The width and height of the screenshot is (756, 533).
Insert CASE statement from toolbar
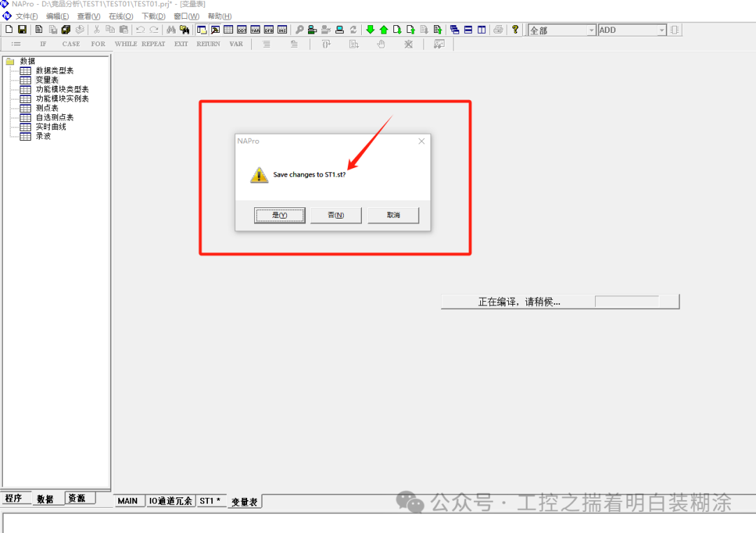click(71, 44)
